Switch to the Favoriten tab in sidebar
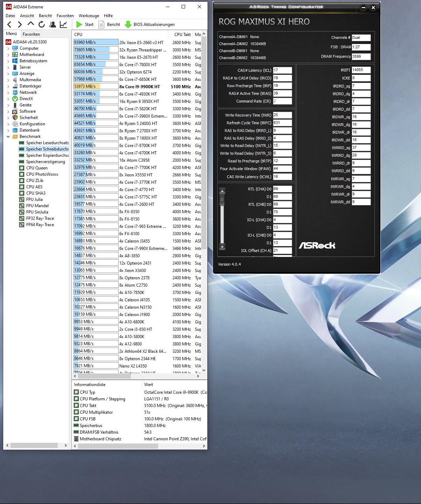421x504 pixels. point(31,34)
